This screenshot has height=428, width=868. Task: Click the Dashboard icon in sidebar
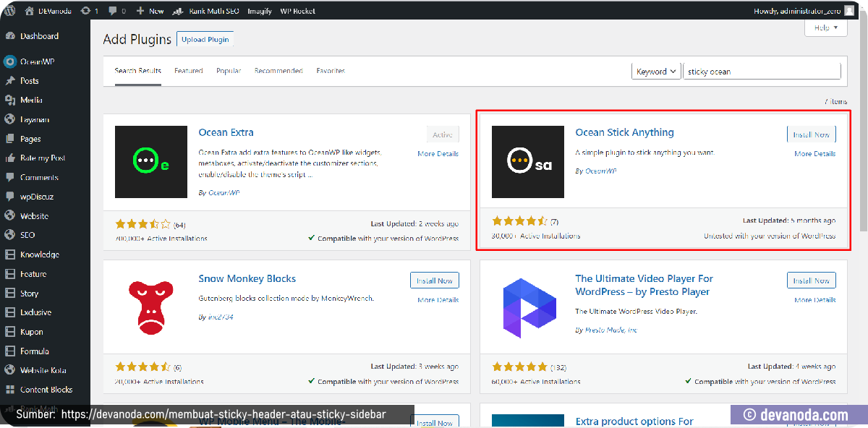pyautogui.click(x=10, y=36)
